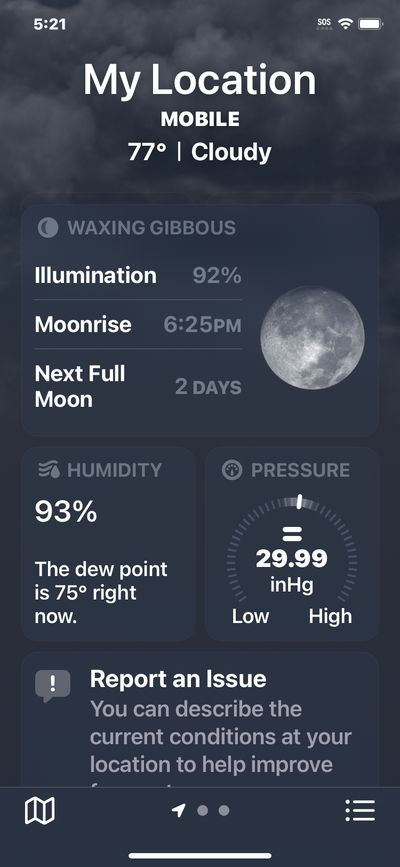The width and height of the screenshot is (400, 867).
Task: Tap the report issue speech bubble icon
Action: [53, 686]
